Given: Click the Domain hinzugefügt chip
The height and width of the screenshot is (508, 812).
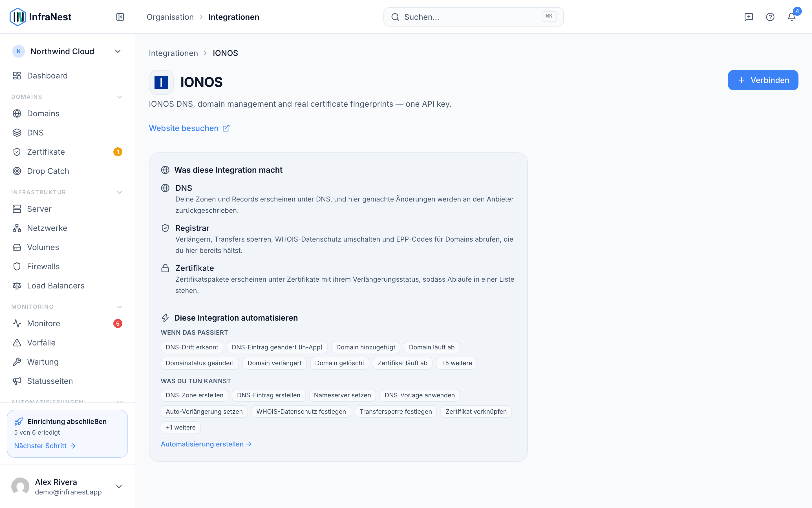Looking at the screenshot, I should point(366,347).
